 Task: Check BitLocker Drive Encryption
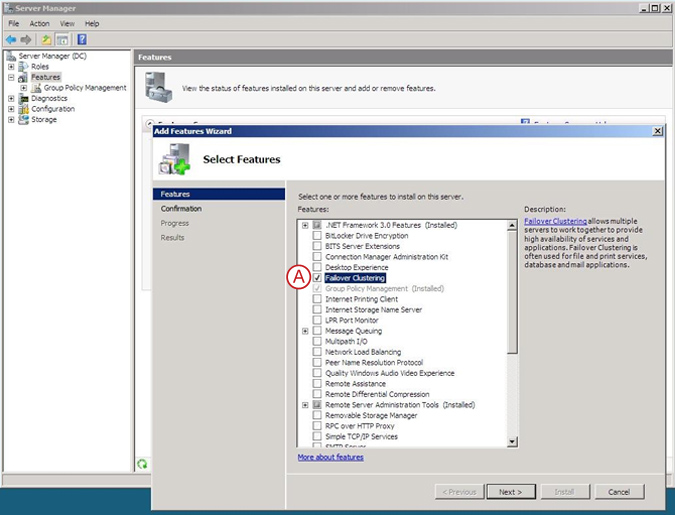[x=317, y=236]
